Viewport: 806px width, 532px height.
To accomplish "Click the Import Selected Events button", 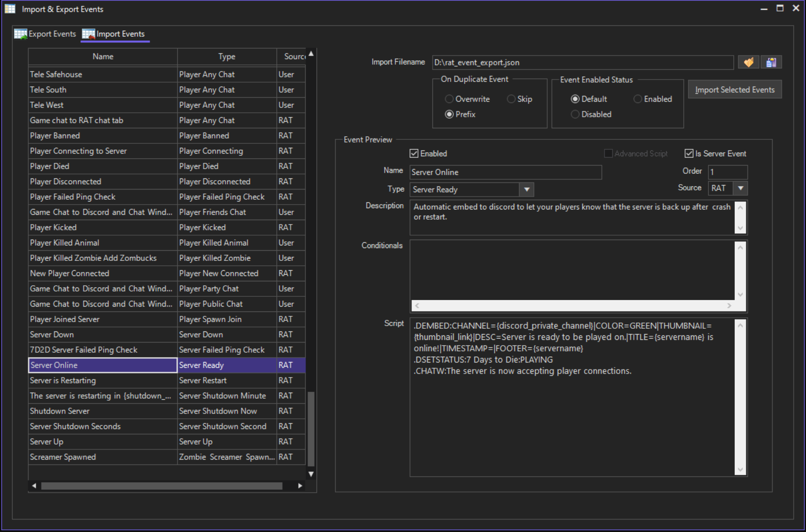I will pyautogui.click(x=735, y=90).
